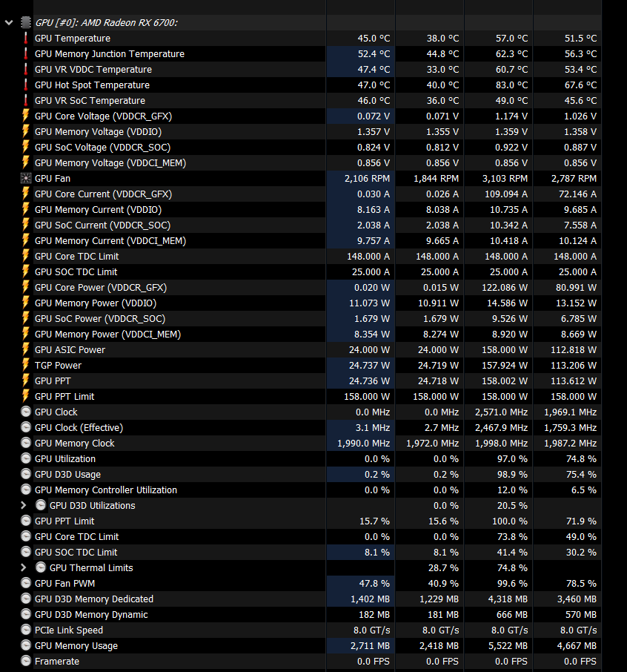627x672 pixels.
Task: Click thermometer icon for GPU Memory Junction Temperature
Action: coord(26,53)
